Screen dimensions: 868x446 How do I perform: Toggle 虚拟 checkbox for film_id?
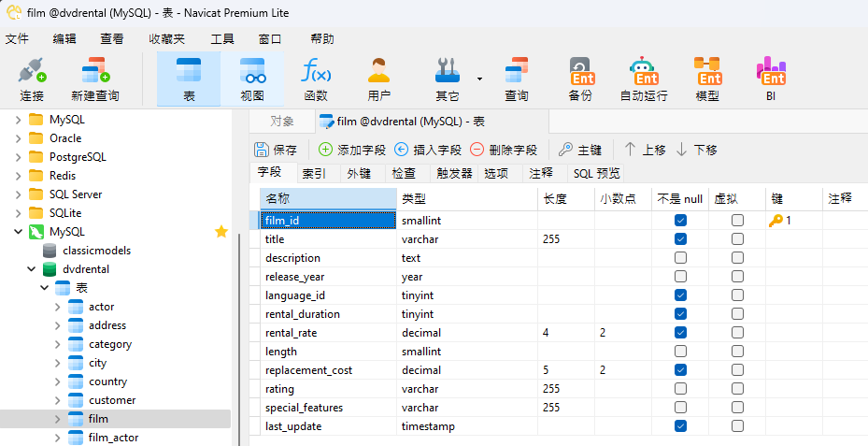[x=737, y=221]
